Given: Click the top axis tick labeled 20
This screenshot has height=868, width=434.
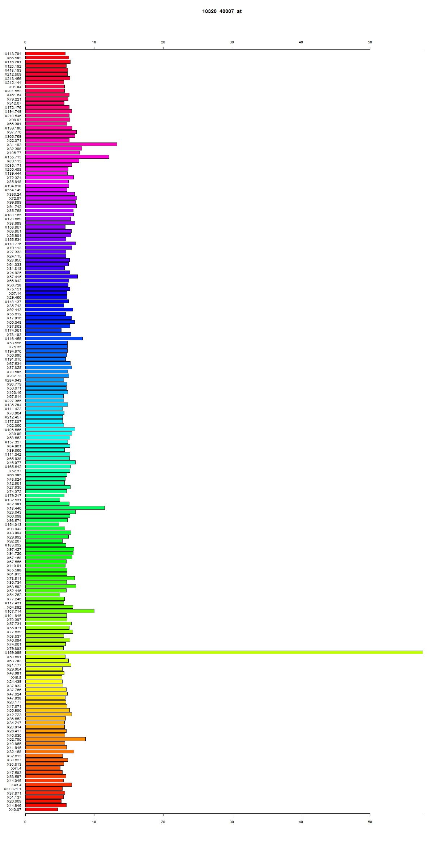Looking at the screenshot, I should tap(163, 42).
